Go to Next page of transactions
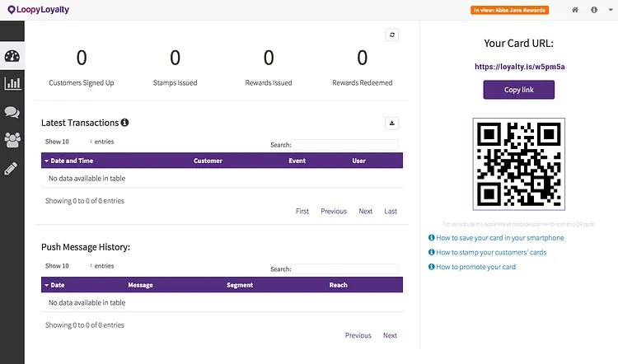Viewport: 618px width, 364px height. (x=365, y=211)
